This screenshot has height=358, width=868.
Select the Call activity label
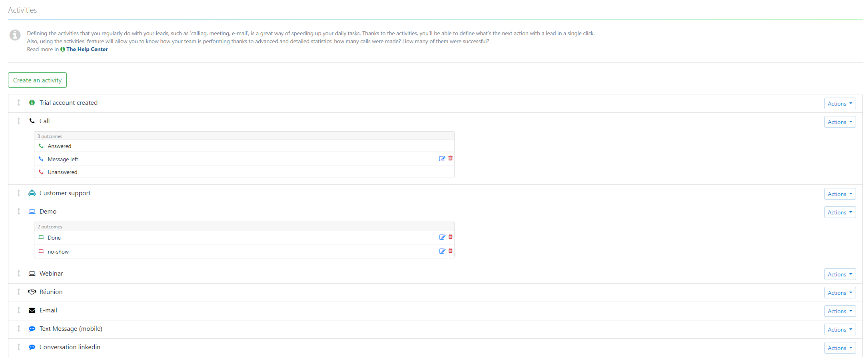[x=44, y=121]
